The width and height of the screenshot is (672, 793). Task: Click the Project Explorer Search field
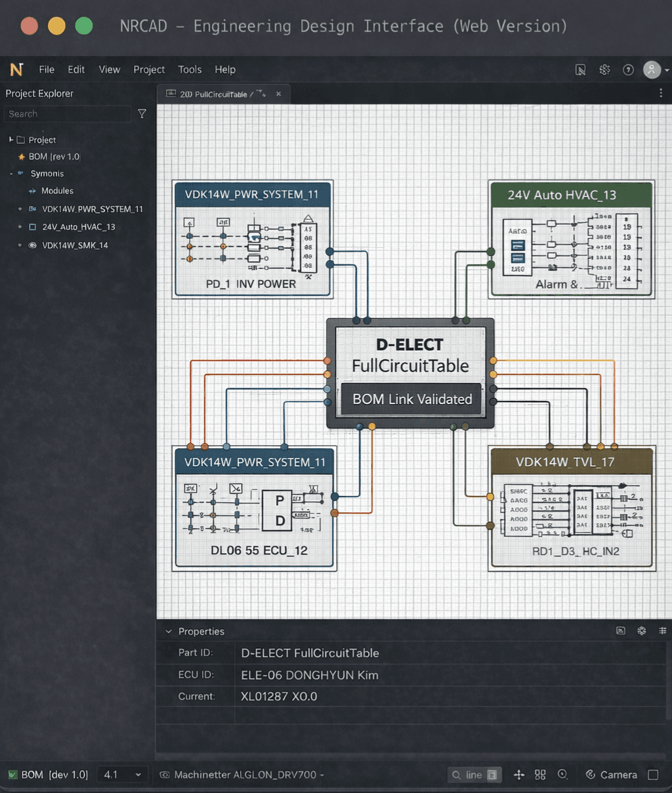[x=67, y=114]
